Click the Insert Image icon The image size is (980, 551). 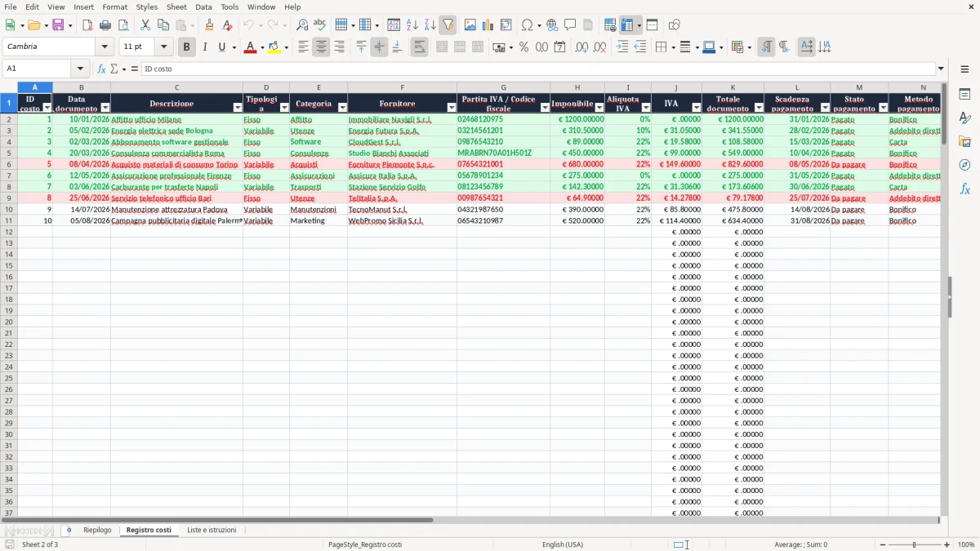point(470,25)
